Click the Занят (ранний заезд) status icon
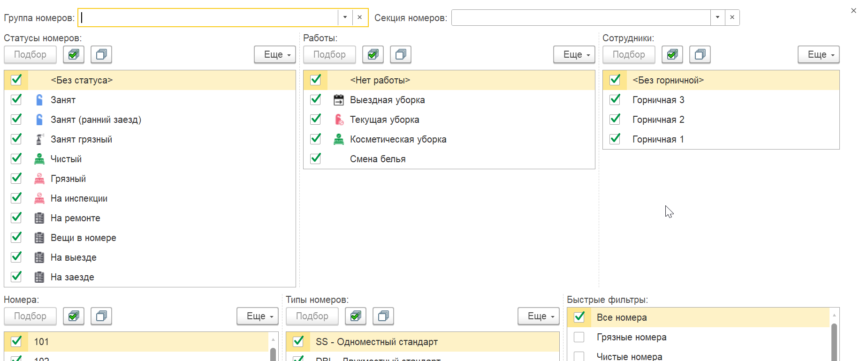This screenshot has height=361, width=868. pyautogui.click(x=39, y=120)
